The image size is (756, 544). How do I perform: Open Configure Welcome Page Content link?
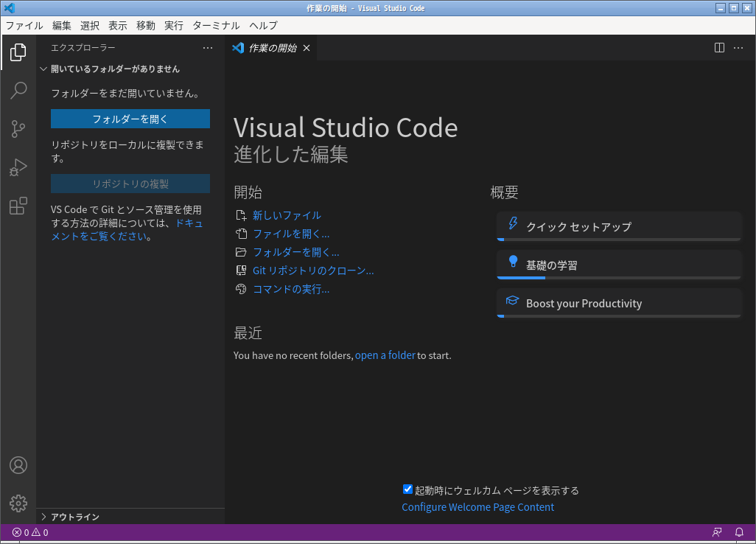tap(477, 507)
